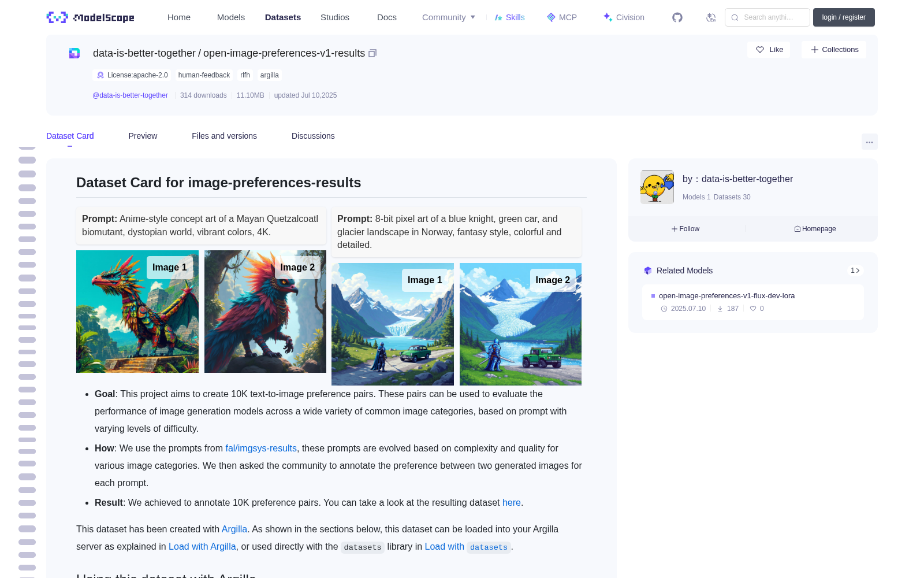Click the rlfh tag

pos(245,75)
